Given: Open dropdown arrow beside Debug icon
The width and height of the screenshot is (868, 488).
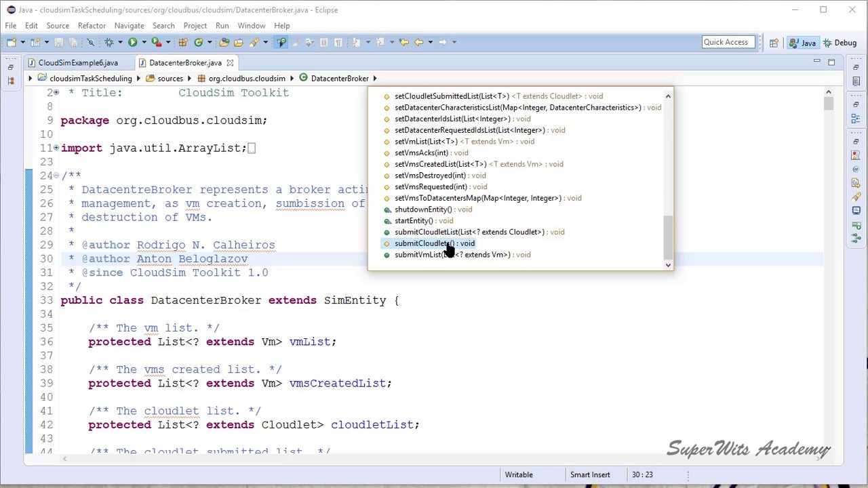Looking at the screenshot, I should click(120, 42).
